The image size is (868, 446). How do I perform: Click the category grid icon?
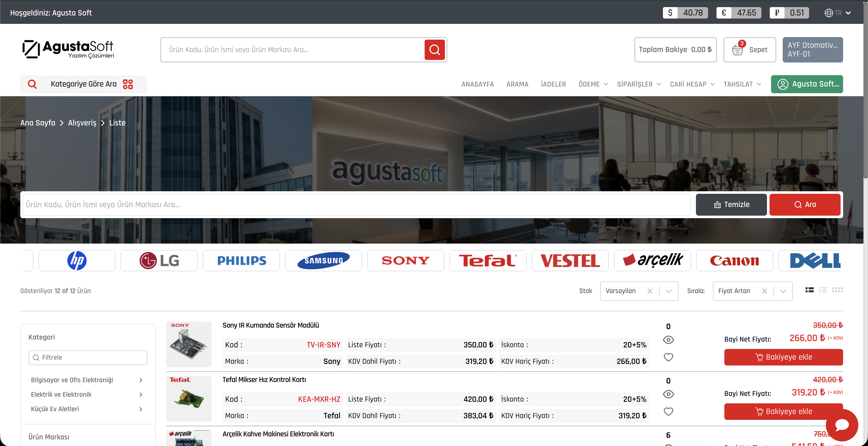(128, 84)
